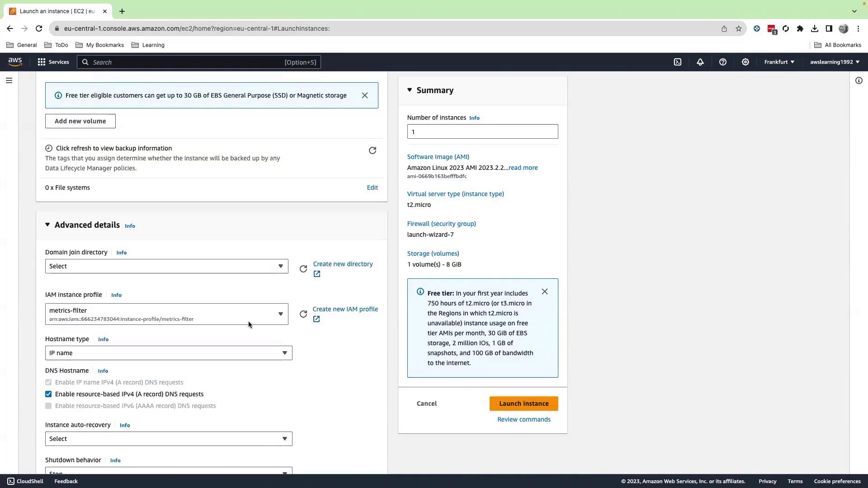Screen dimensions: 868x488
Task: Click the Launch instance button
Action: [524, 404]
